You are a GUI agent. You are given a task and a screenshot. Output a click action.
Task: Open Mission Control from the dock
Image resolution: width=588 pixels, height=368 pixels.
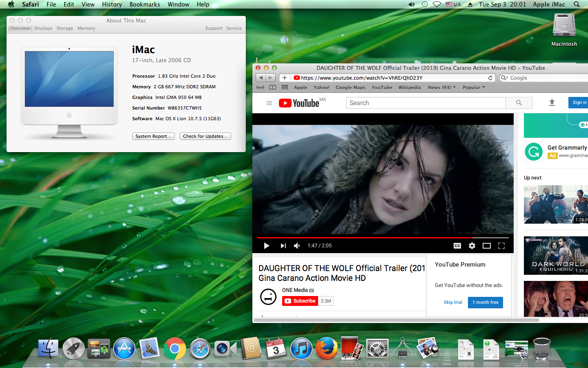tap(99, 348)
